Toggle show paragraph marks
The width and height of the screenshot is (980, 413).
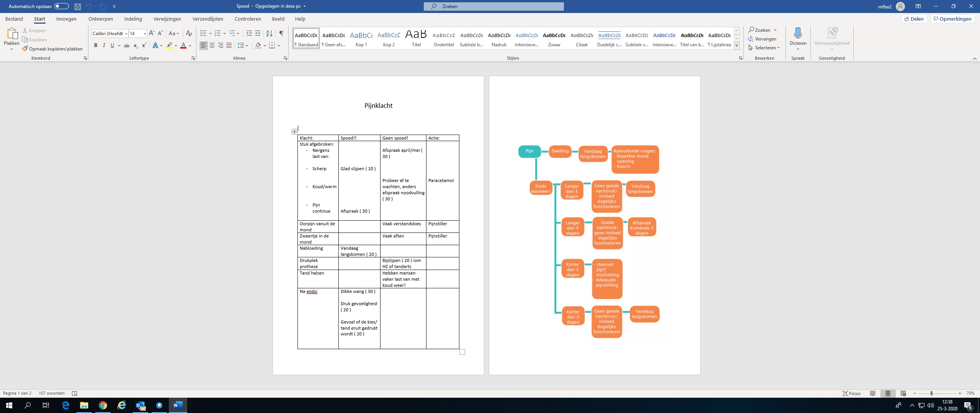point(281,33)
